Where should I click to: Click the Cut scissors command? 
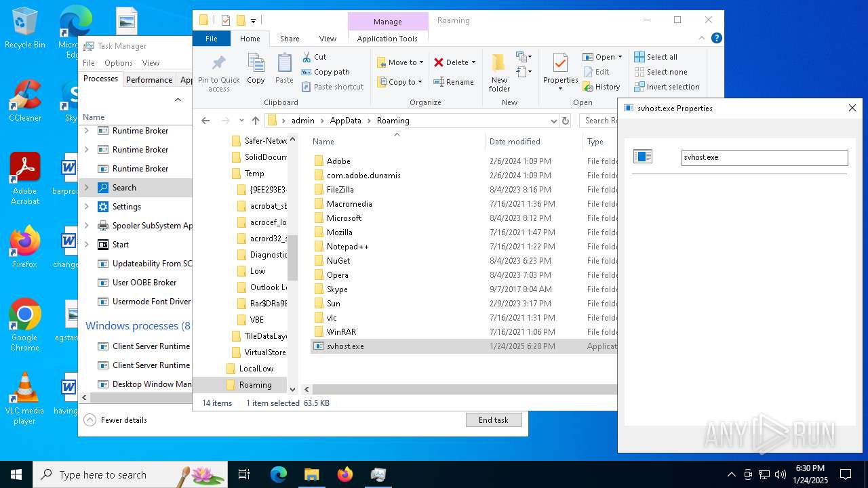pos(314,57)
